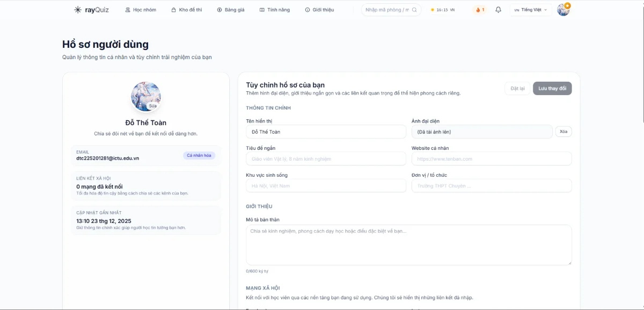
Task: Click the Cá nhân hóa badge next to email
Action: [x=199, y=155]
